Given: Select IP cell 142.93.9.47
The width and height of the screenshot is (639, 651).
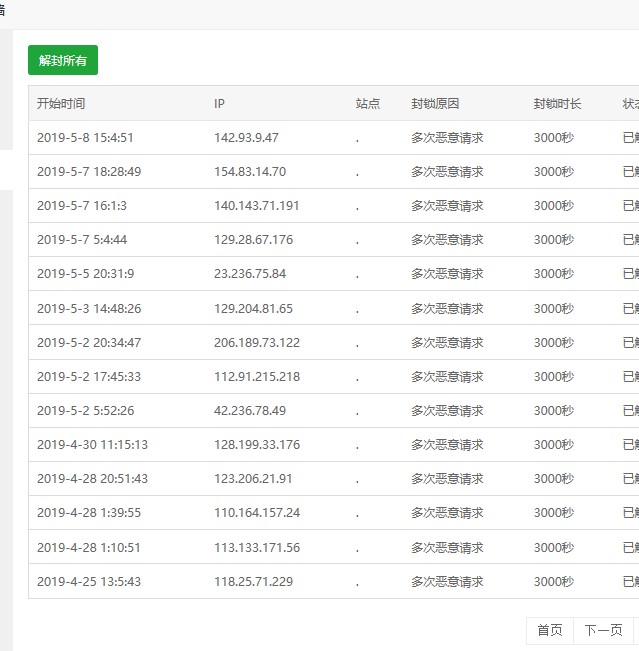Looking at the screenshot, I should (x=246, y=137).
